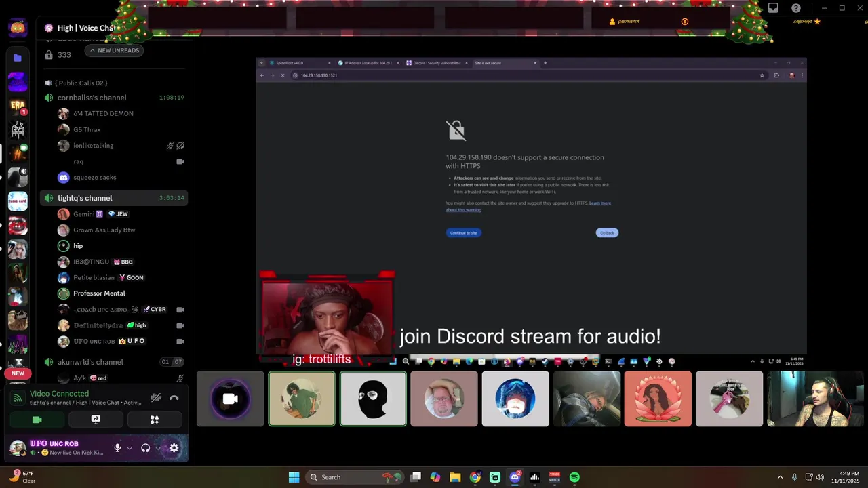Select user G5 Thrax in voice list
The image size is (868, 488).
87,129
